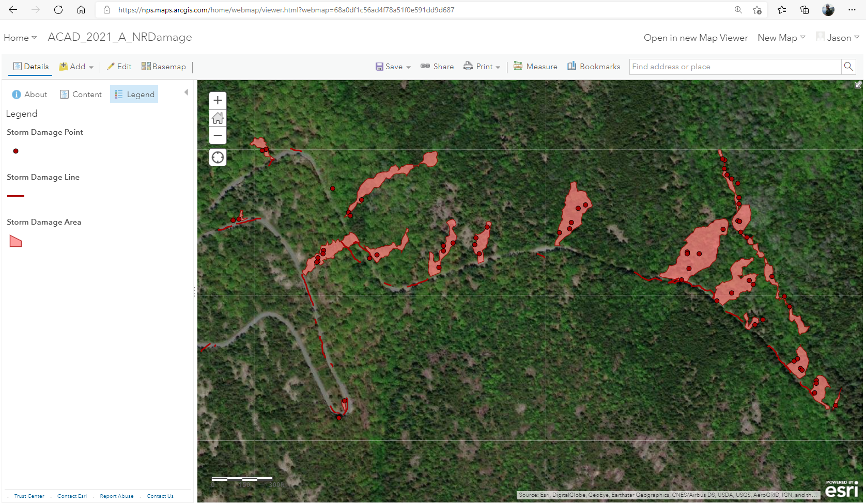Click the Edit button in toolbar
866x504 pixels.
[x=119, y=67]
